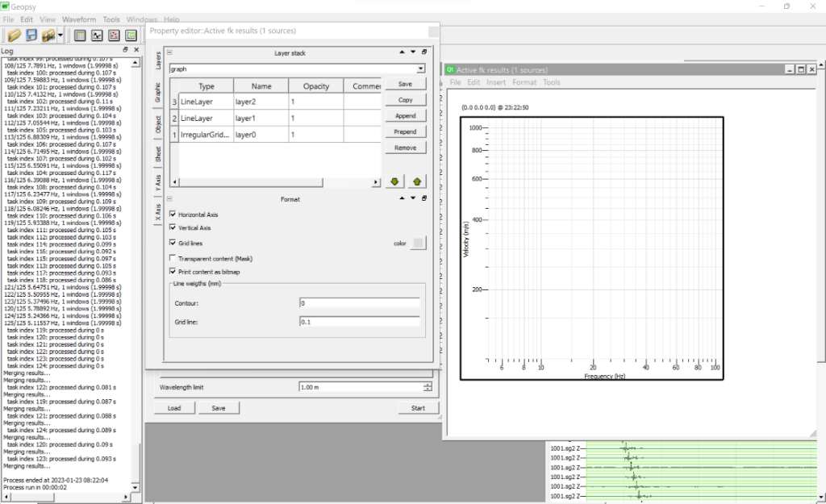Collapse the Layer stack section
This screenshot has width=826, height=504.
(170, 52)
